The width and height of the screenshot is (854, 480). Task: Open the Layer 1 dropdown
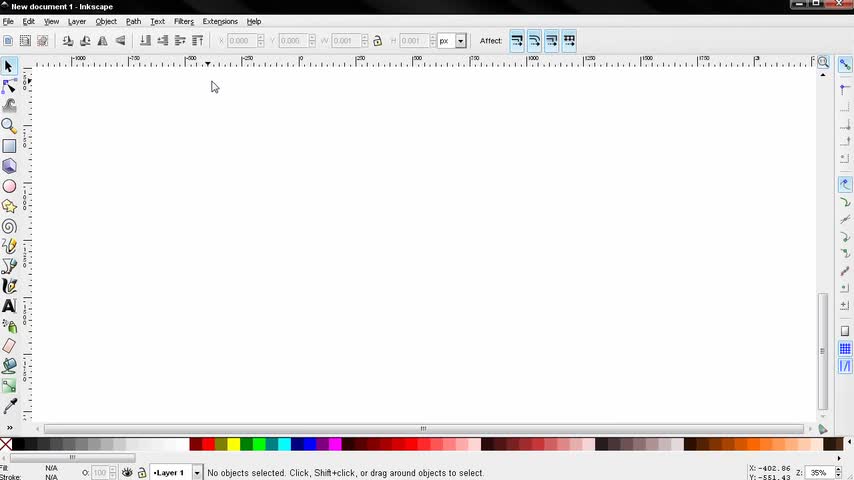197,472
